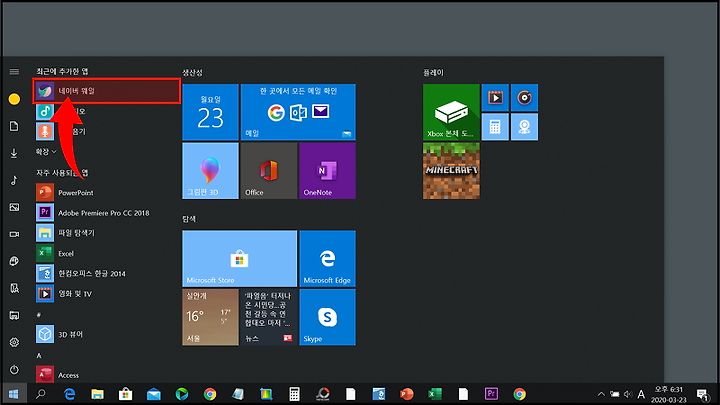Click the 탐색 tile group heading
The image size is (720, 405).
click(189, 219)
